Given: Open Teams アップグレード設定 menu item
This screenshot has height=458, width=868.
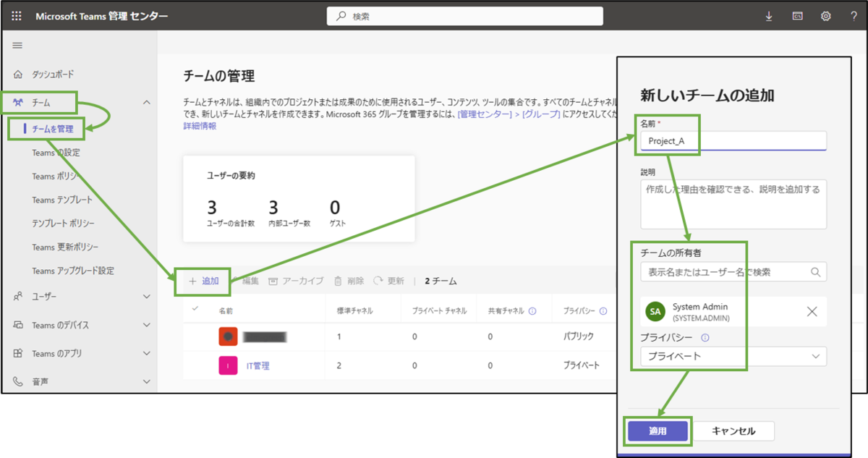Looking at the screenshot, I should pyautogui.click(x=73, y=271).
